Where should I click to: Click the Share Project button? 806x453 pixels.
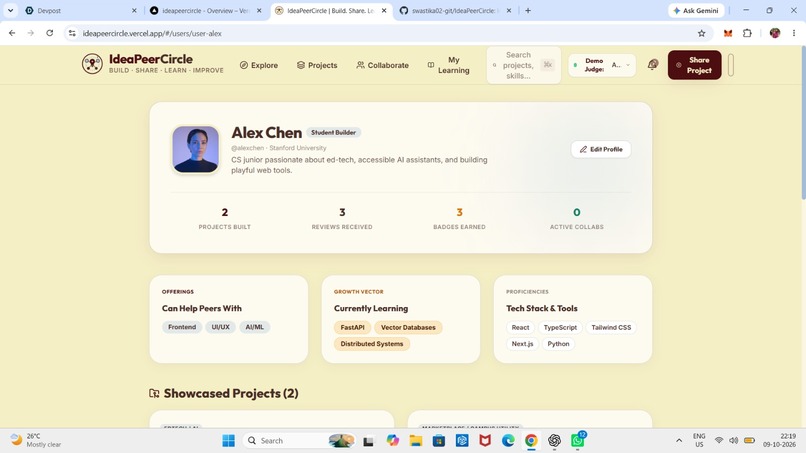click(694, 65)
